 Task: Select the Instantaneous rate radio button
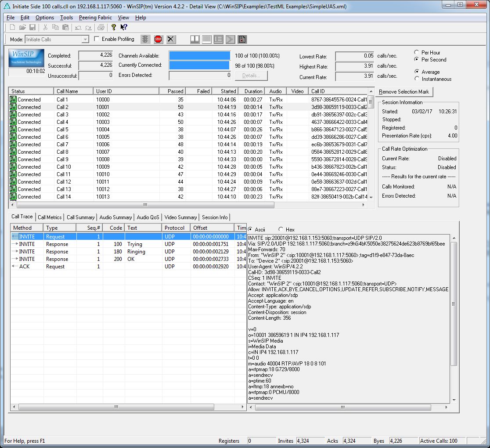pos(417,79)
